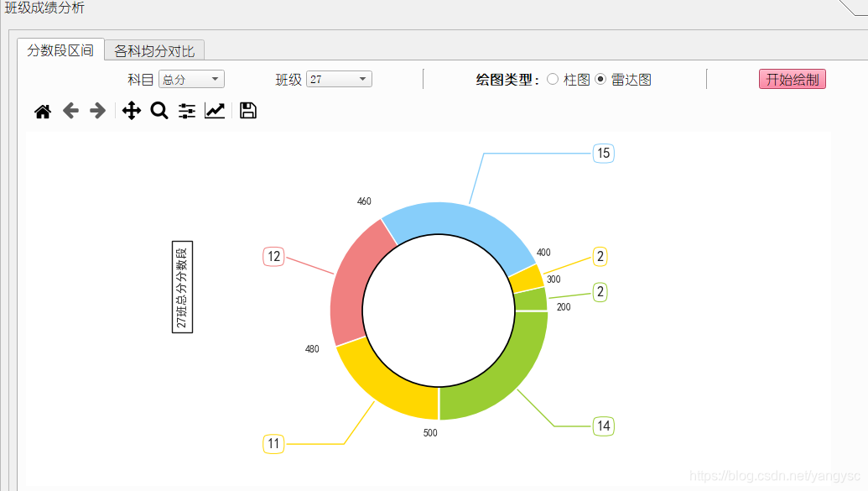Click the count label 12

(273, 257)
